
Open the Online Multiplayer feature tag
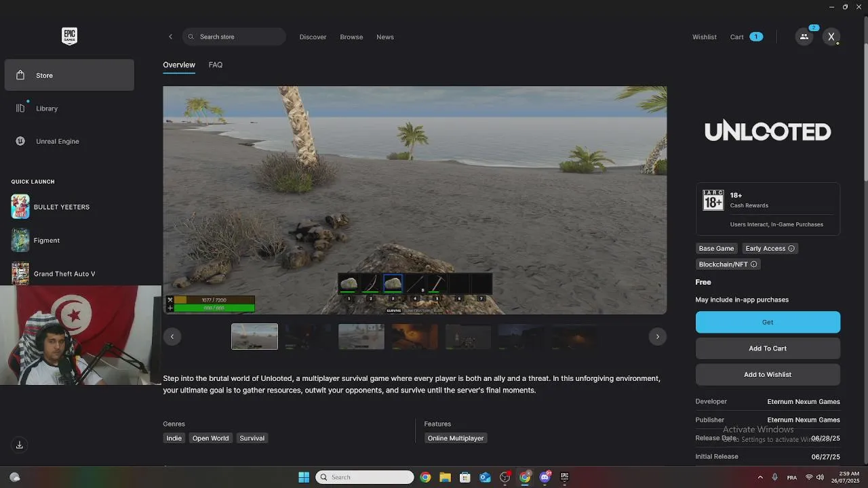[456, 438]
